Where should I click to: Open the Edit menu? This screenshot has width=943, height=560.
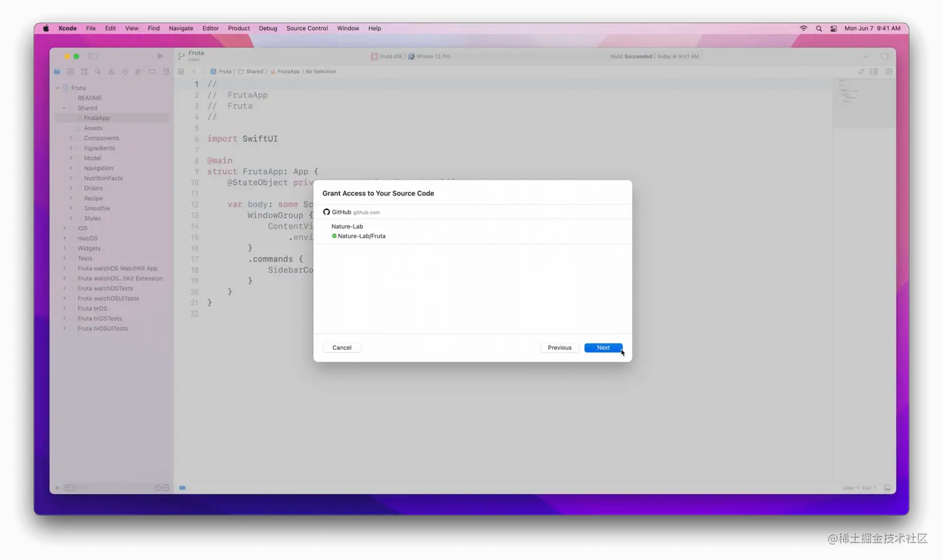(110, 28)
